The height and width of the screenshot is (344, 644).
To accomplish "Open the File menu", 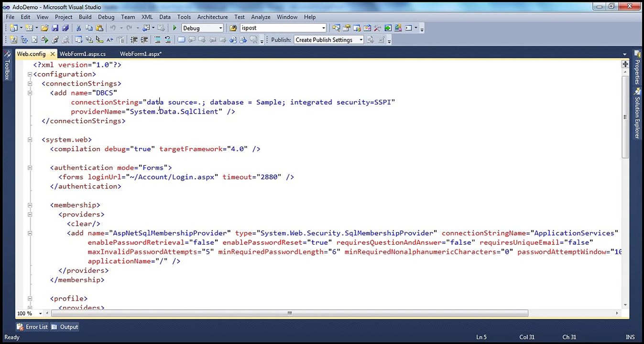I will pyautogui.click(x=10, y=17).
